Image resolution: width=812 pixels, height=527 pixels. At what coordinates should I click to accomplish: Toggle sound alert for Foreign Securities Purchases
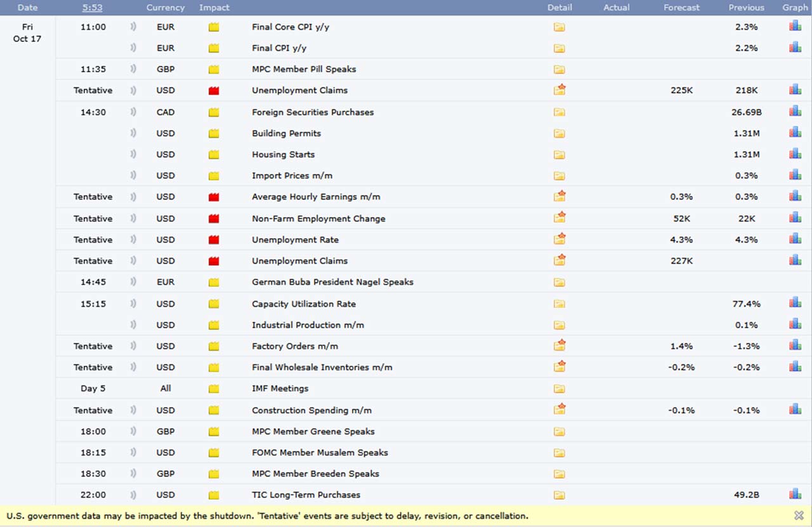click(x=133, y=112)
